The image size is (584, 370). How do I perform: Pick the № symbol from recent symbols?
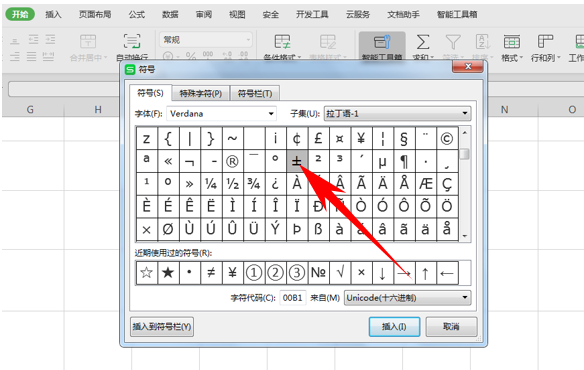coord(318,273)
